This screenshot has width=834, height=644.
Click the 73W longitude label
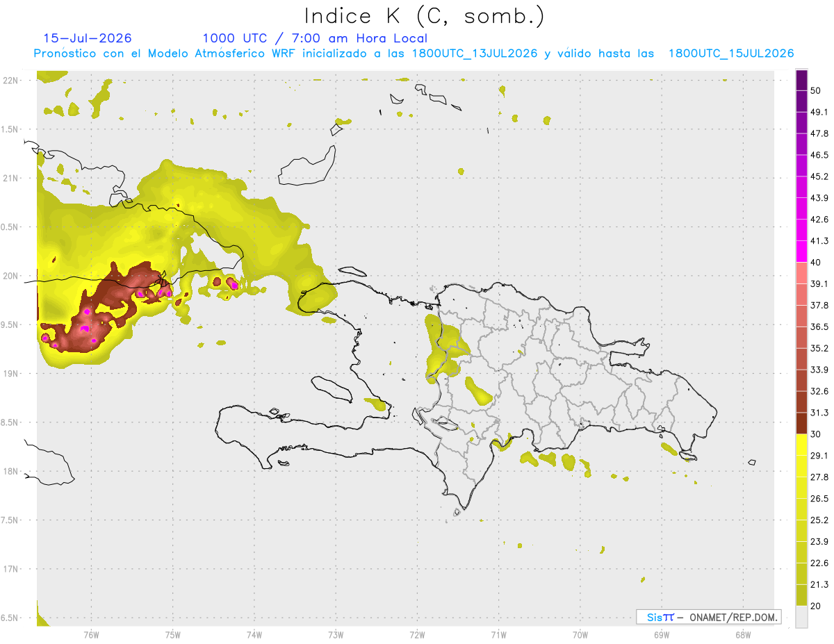pos(336,635)
